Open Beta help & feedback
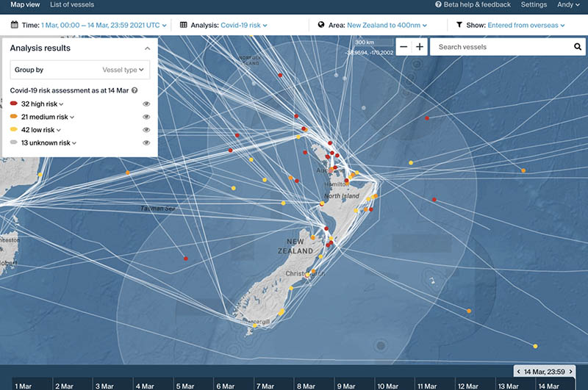Viewport: 588px width, 390px height. [x=477, y=4]
